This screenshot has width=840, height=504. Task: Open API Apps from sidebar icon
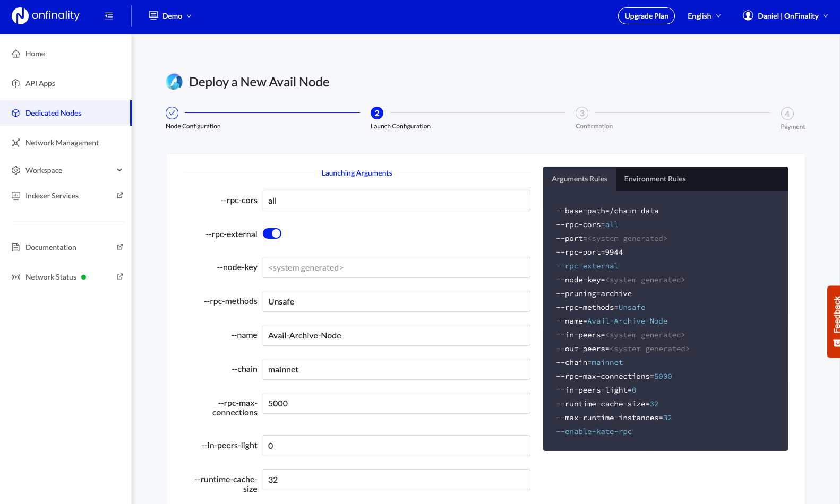coord(16,83)
